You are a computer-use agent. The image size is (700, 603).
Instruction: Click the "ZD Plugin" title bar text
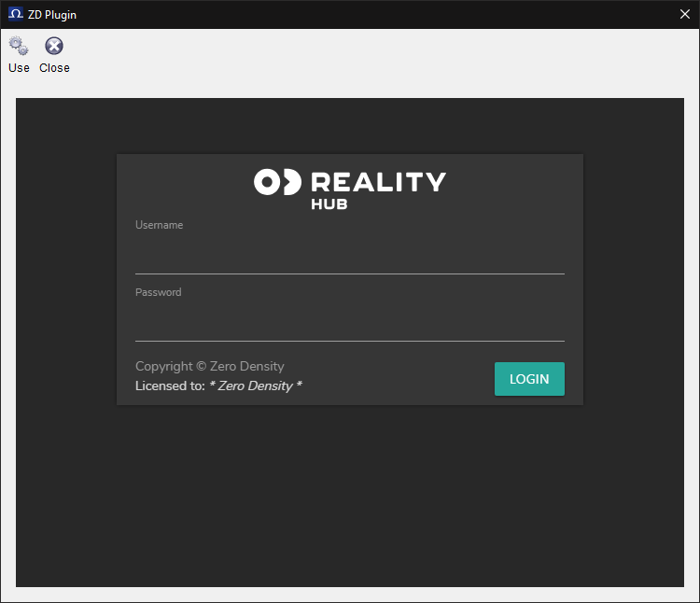pyautogui.click(x=52, y=15)
